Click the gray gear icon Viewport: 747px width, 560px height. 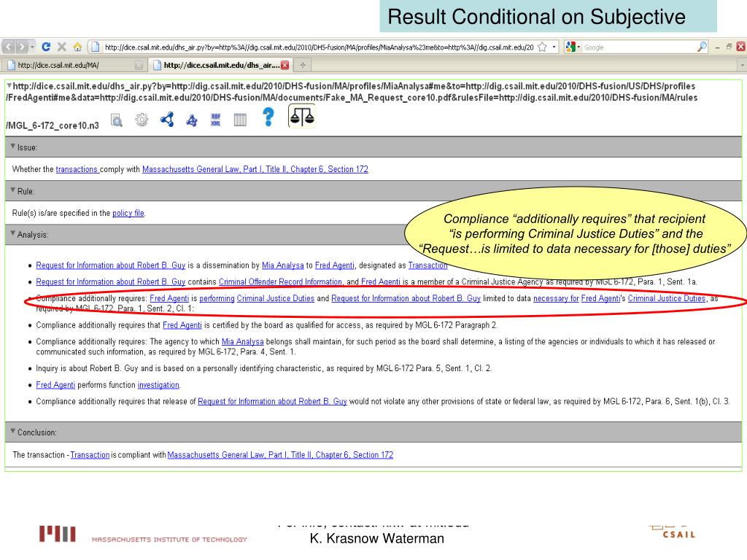click(142, 120)
